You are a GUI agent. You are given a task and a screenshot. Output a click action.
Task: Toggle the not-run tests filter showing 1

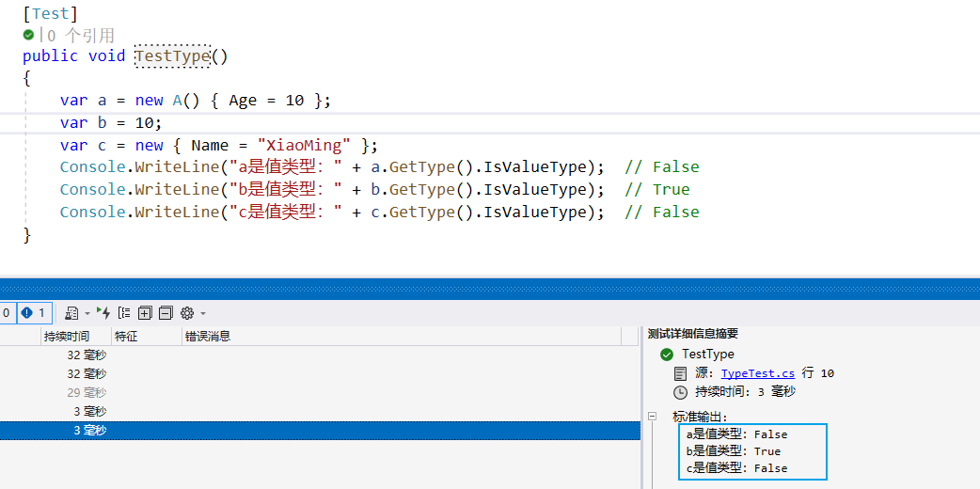point(33,312)
